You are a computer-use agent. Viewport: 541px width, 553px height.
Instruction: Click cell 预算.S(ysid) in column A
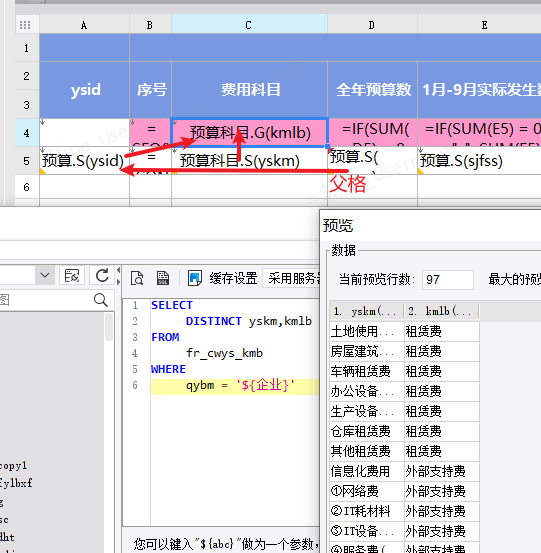pyautogui.click(x=84, y=161)
